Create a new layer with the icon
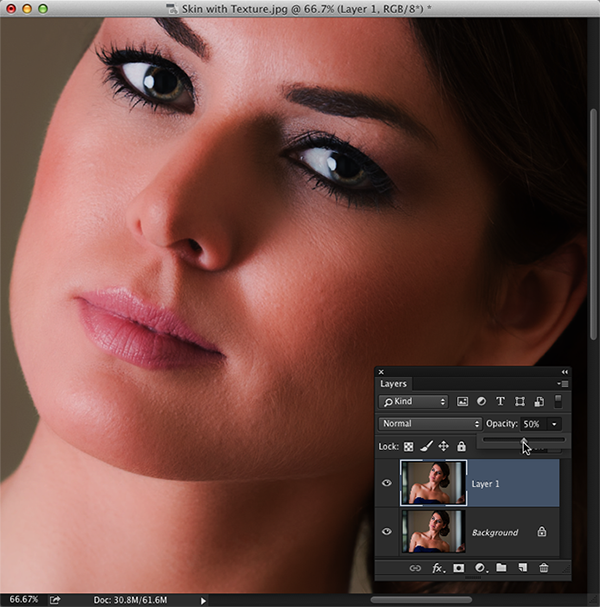 [x=522, y=568]
